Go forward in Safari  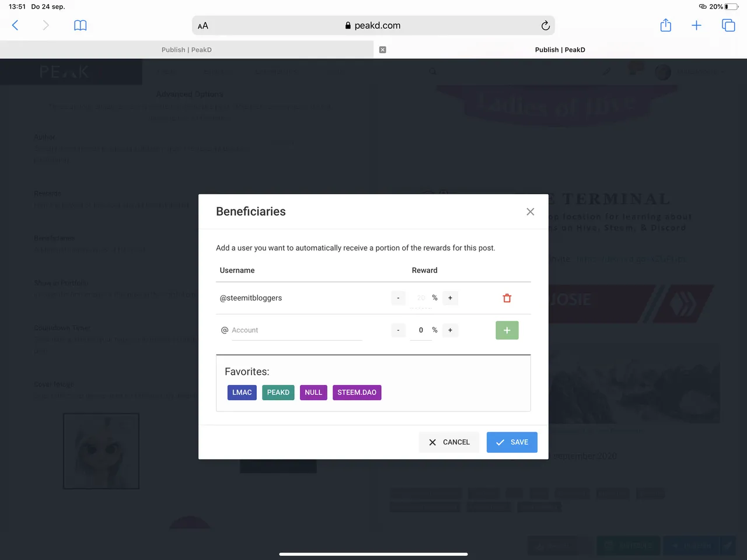coord(46,25)
